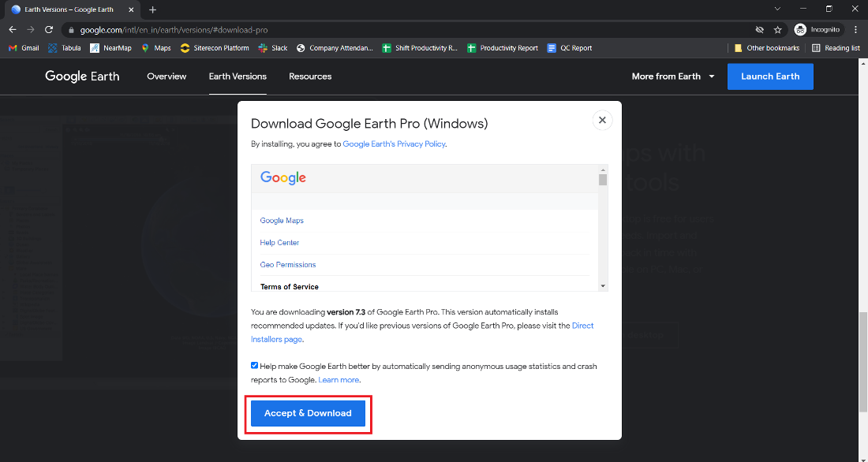Open the Resources tab
Viewport: 868px width, 462px height.
[310, 76]
